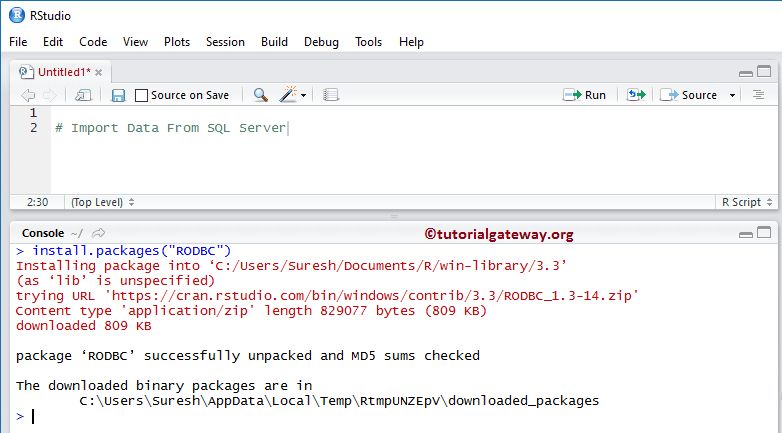Open the Build menu
Screen dimensions: 782x433
pos(274,42)
